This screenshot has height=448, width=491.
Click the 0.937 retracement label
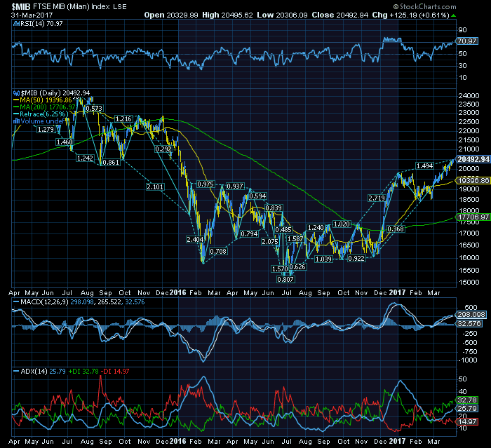tap(235, 186)
